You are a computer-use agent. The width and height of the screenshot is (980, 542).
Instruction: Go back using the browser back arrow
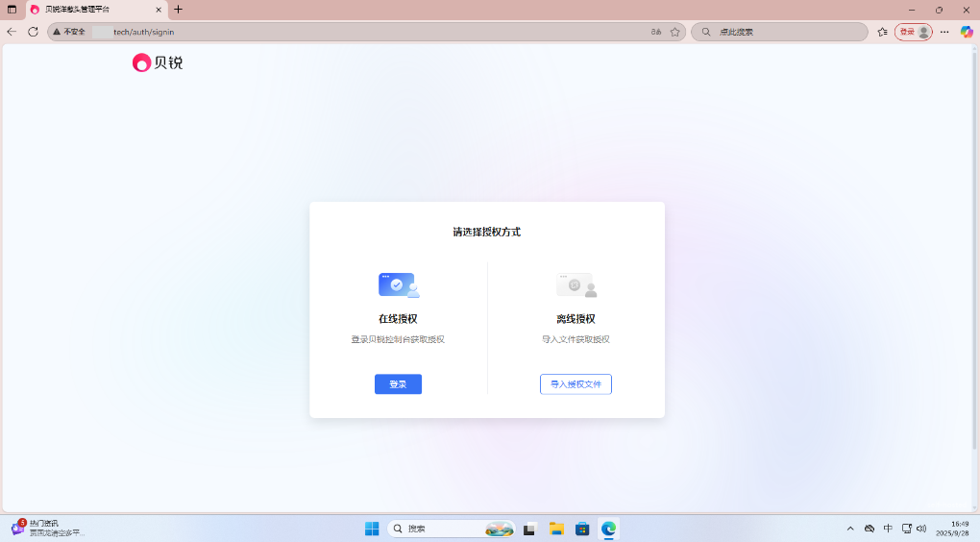pyautogui.click(x=12, y=32)
